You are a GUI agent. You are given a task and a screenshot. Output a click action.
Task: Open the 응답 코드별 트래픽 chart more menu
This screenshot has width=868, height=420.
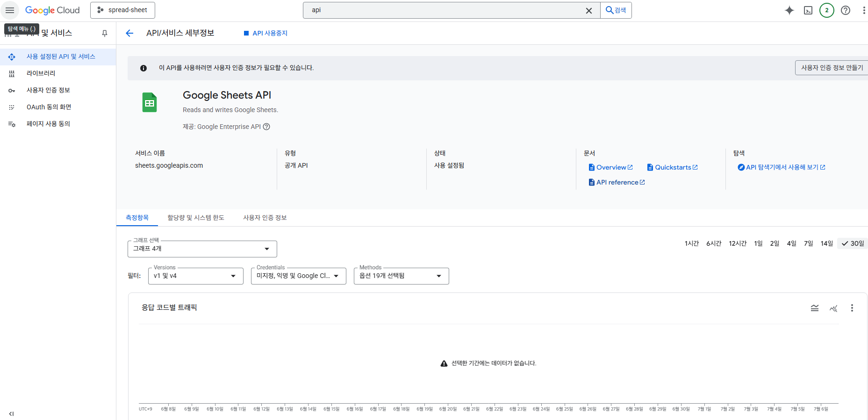tap(852, 308)
